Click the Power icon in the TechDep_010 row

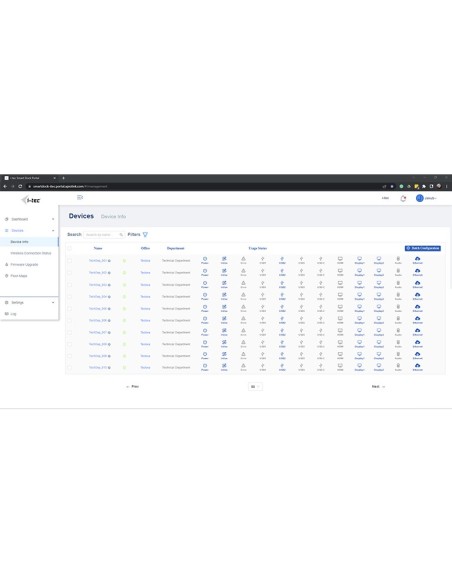[205, 365]
